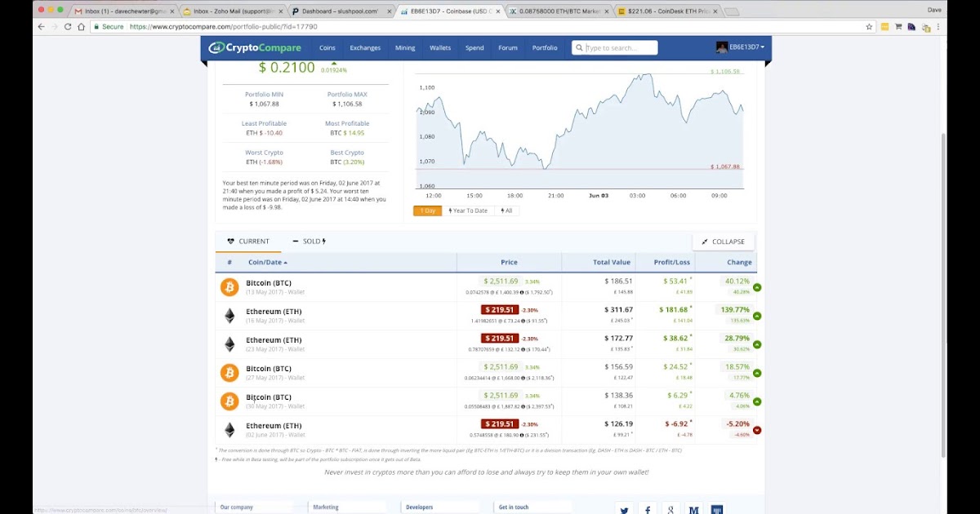This screenshot has height=514, width=980.
Task: Click the Bitcoin (BTC) link dated 27 May 2017
Action: point(269,369)
